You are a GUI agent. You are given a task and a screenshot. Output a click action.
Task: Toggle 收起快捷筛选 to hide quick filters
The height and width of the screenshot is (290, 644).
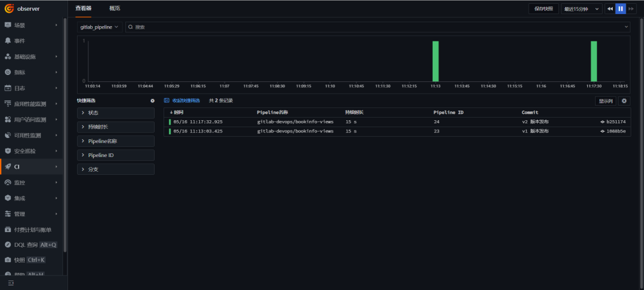(x=182, y=100)
